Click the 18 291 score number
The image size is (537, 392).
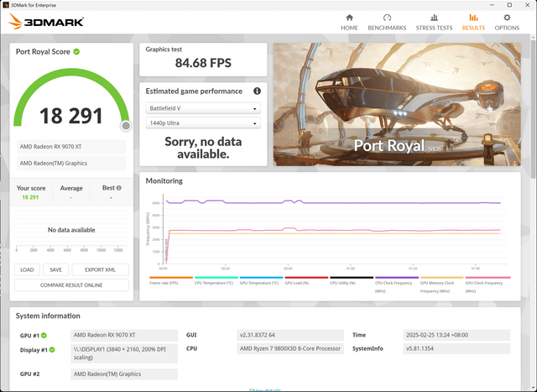pyautogui.click(x=71, y=116)
